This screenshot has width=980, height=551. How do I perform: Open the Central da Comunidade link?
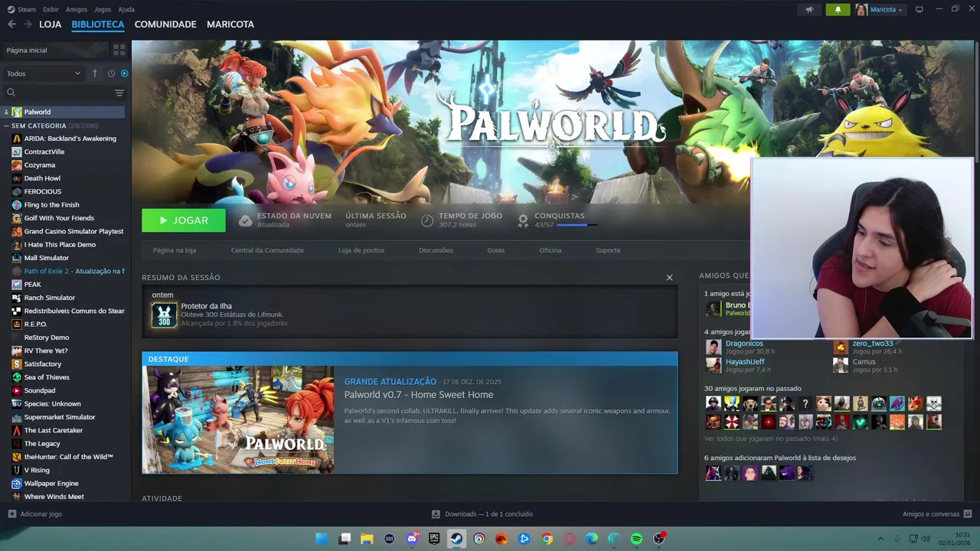click(x=267, y=250)
